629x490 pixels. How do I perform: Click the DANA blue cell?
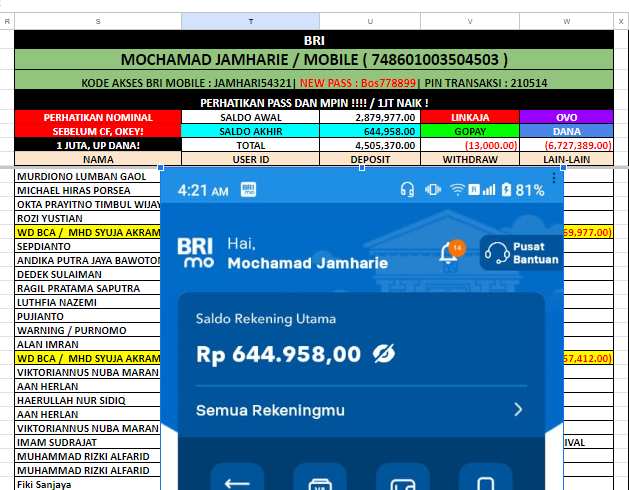coord(566,131)
